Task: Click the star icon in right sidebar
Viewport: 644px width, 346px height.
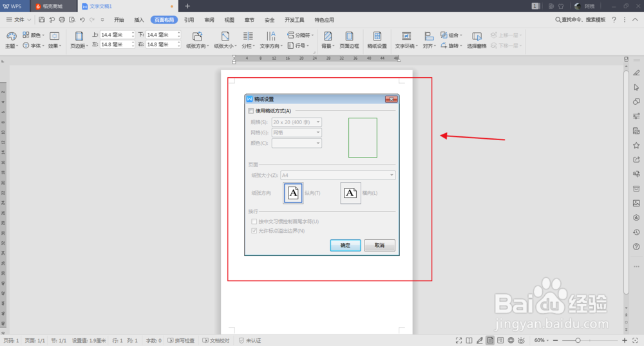Action: [x=636, y=145]
